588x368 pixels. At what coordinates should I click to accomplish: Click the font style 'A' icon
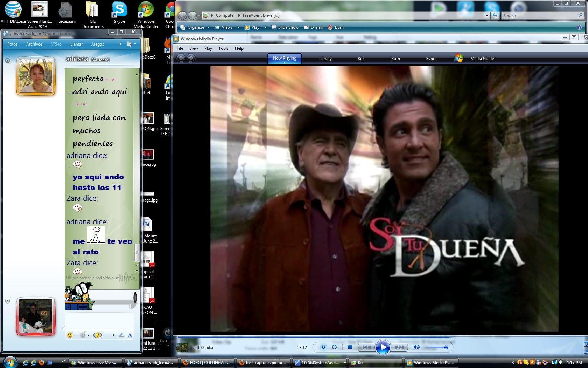click(130, 335)
